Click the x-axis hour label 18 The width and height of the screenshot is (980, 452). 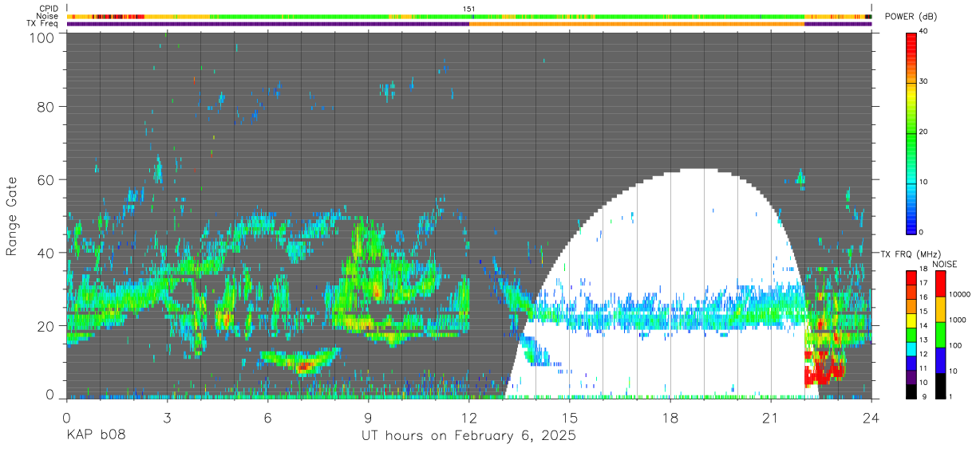point(670,418)
